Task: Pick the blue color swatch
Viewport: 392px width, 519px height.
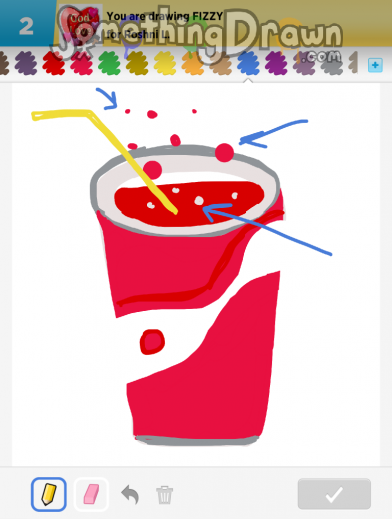Action: [248, 63]
